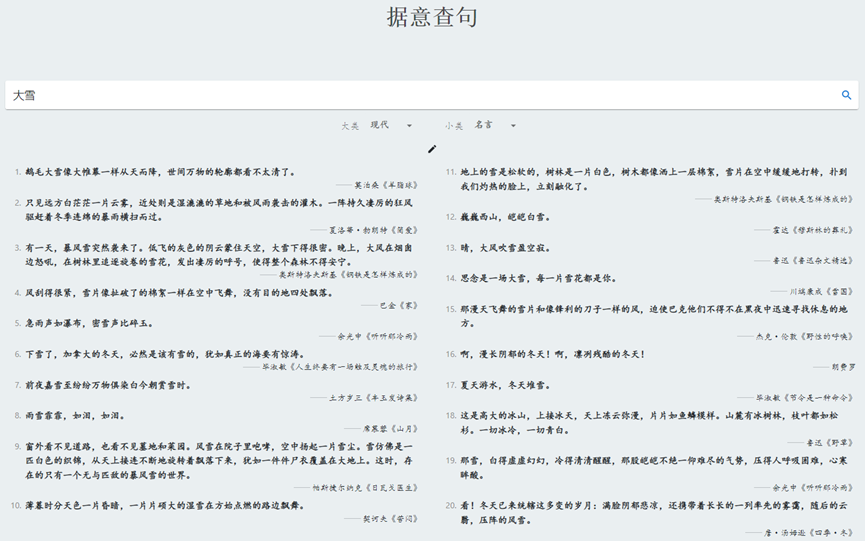Select result 4 beginning 风刮得很紧

(x=180, y=293)
